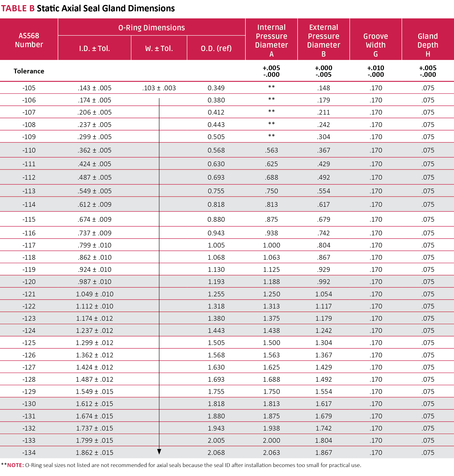Select the W. ± Tol. column header
The height and width of the screenshot is (476, 454).
tap(159, 48)
